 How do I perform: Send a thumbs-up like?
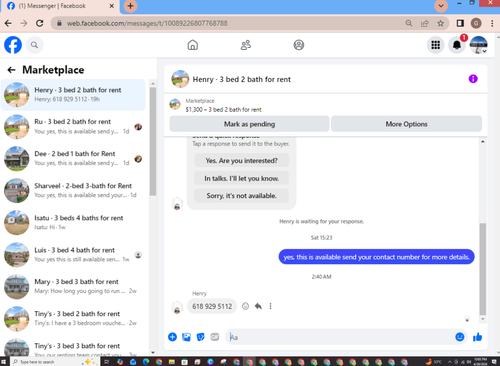tap(477, 337)
